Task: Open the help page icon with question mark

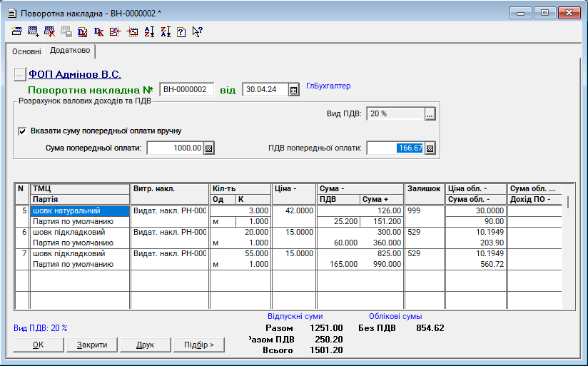Action: click(x=181, y=31)
